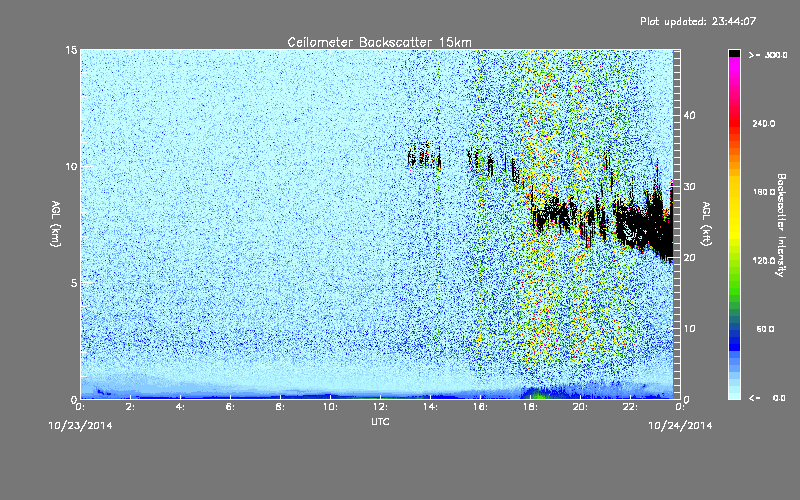Click the 15 km left axis tick label

(71, 50)
